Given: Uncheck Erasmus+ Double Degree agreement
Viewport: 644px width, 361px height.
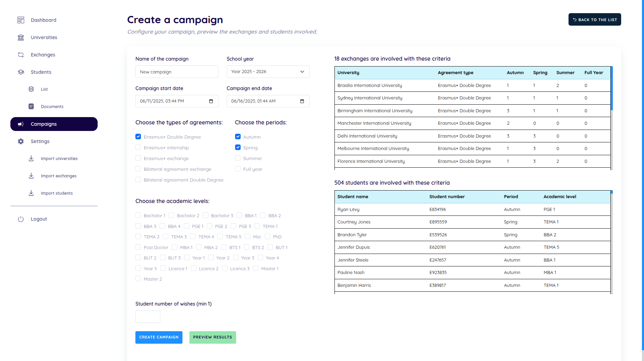Looking at the screenshot, I should click(138, 137).
